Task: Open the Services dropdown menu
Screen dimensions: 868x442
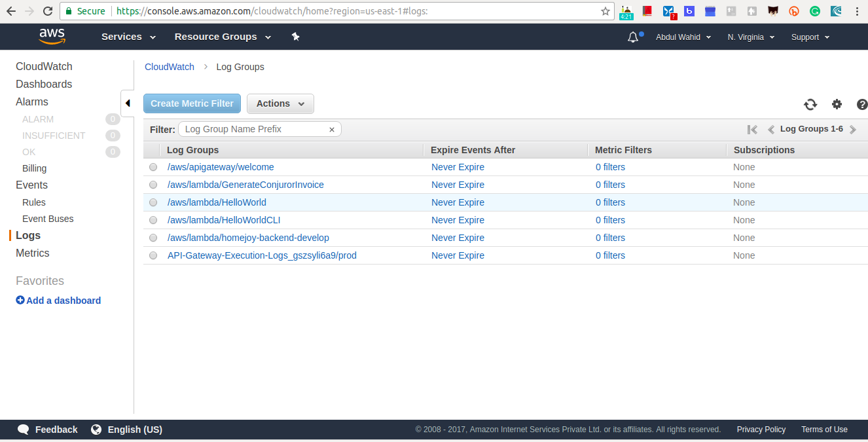Action: (128, 37)
